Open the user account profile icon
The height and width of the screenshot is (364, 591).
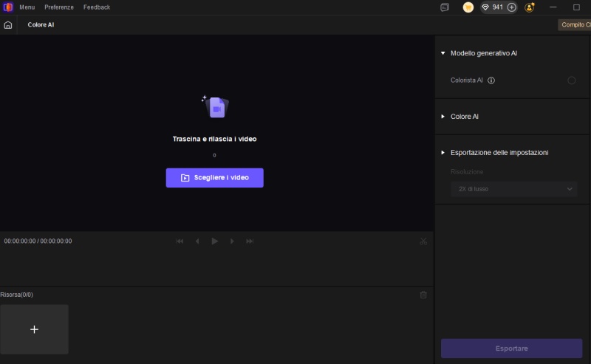click(x=530, y=7)
